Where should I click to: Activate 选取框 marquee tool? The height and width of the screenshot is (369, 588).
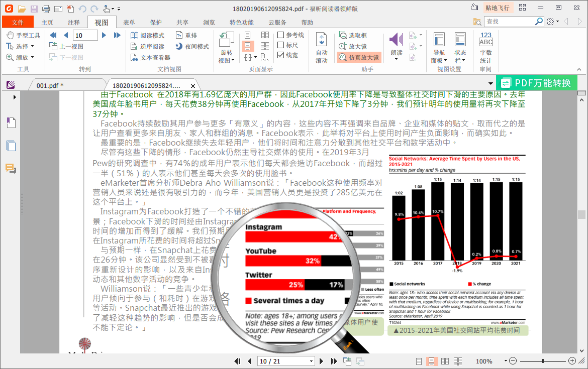353,35
